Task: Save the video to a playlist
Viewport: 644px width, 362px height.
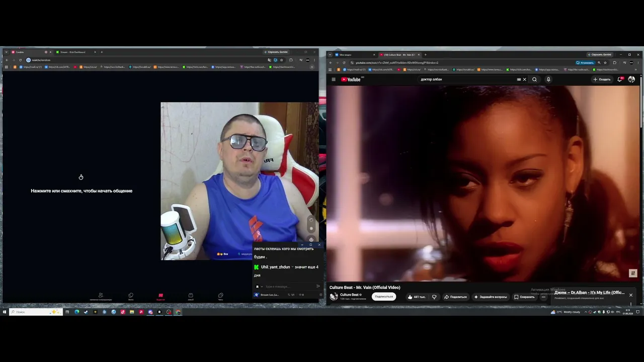Action: click(x=524, y=297)
